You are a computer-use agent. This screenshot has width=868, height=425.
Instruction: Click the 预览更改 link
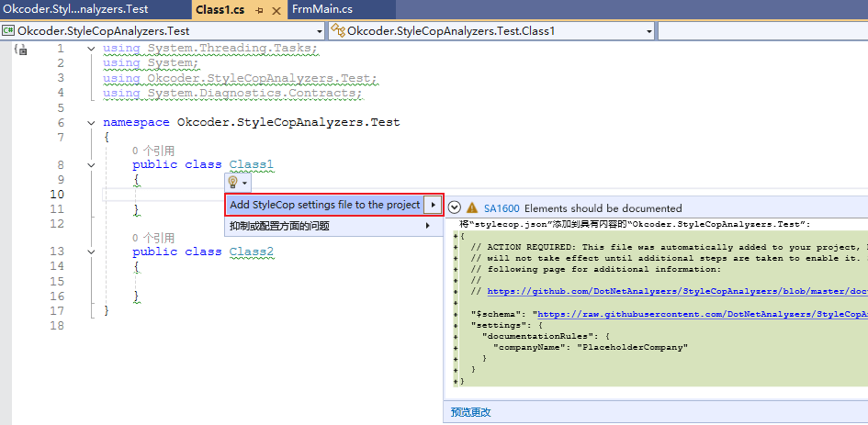(x=471, y=412)
